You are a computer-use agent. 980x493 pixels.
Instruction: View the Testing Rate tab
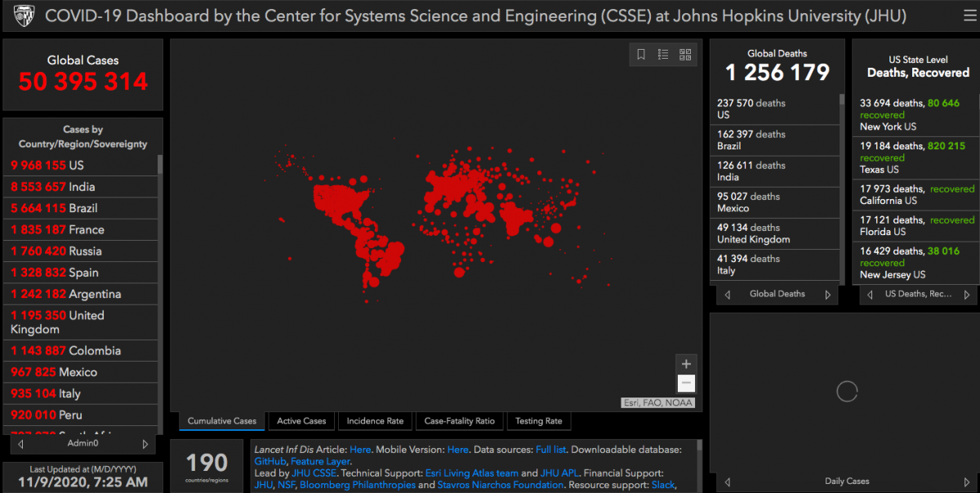pos(539,421)
